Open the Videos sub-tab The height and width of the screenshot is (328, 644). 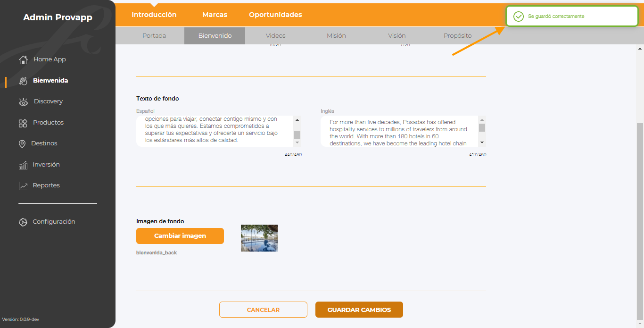point(276,36)
